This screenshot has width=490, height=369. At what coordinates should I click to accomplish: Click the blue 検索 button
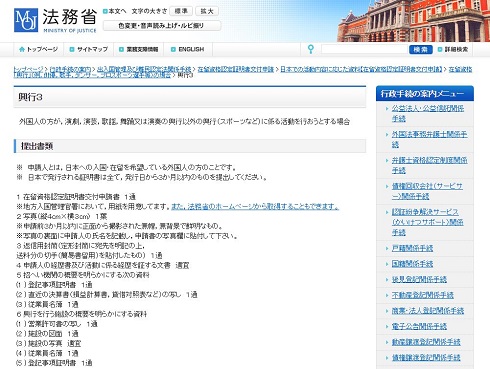pyautogui.click(x=420, y=49)
